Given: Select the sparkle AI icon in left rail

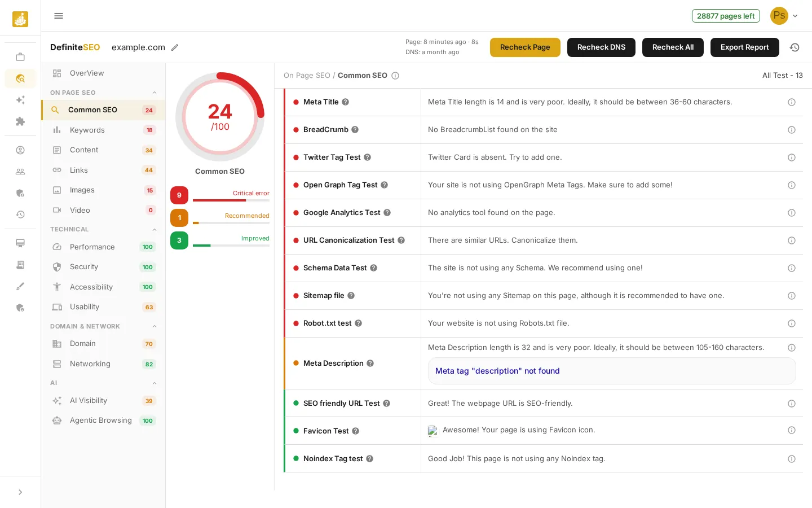Looking at the screenshot, I should [20, 100].
